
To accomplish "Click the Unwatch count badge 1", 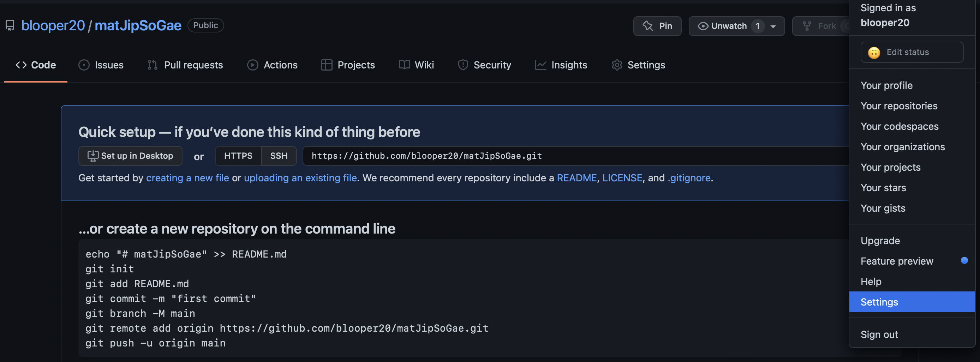I will coord(758,26).
